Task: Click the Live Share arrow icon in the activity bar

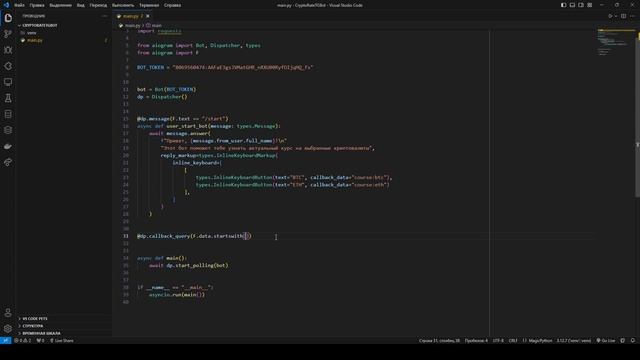Action: (8, 162)
